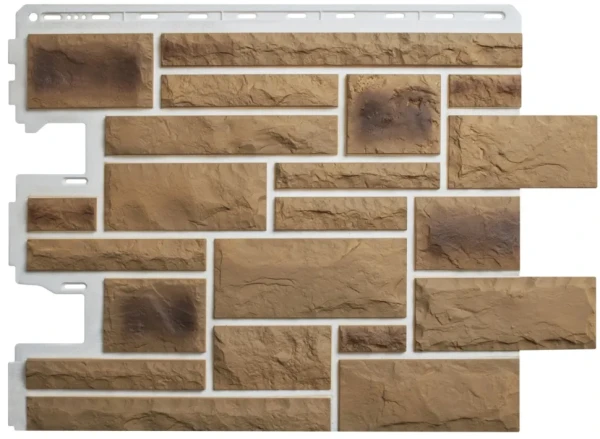Image resolution: width=600 pixels, height=439 pixels.
Task: Select the long thin stone left of central stone
Action: point(116,255)
